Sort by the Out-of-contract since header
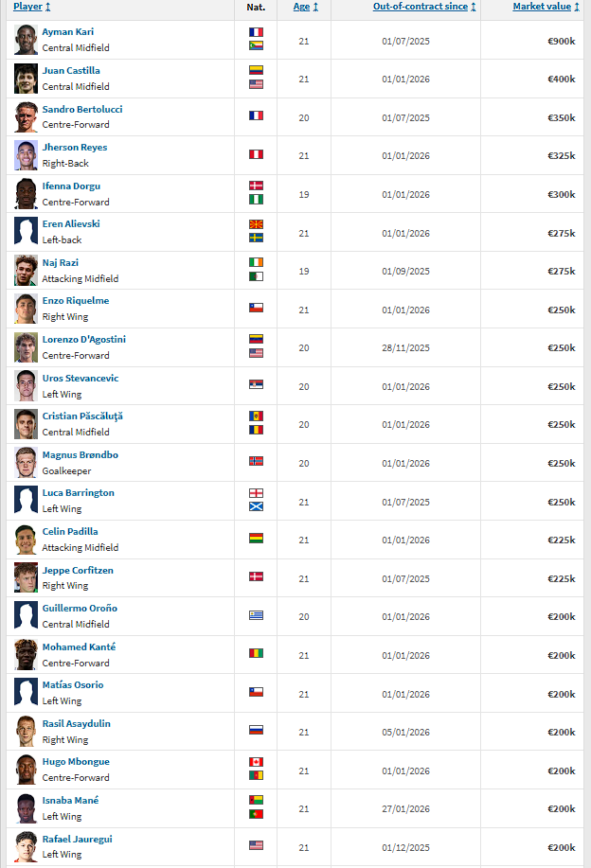The image size is (591, 868). 423,7
